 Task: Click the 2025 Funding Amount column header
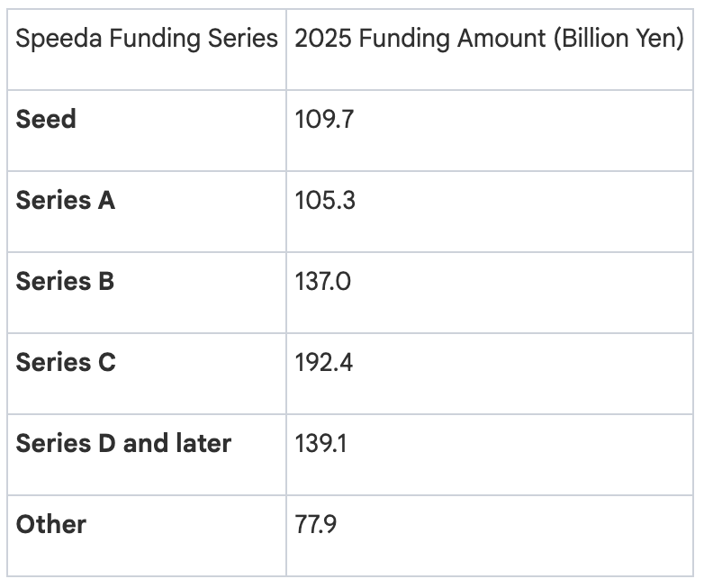coord(489,40)
